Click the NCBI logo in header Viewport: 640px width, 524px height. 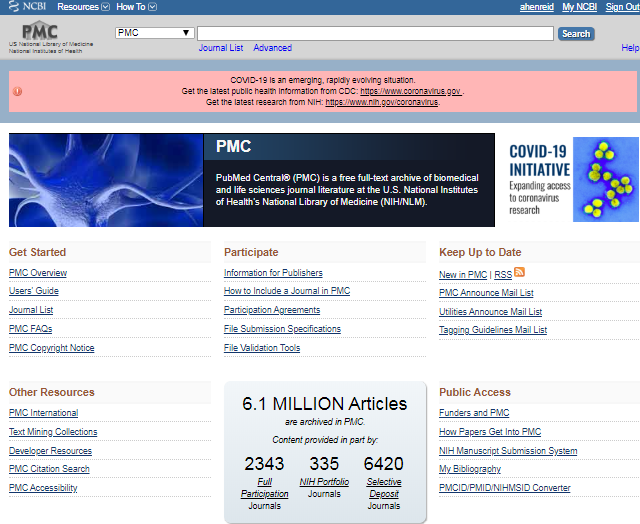(27, 7)
